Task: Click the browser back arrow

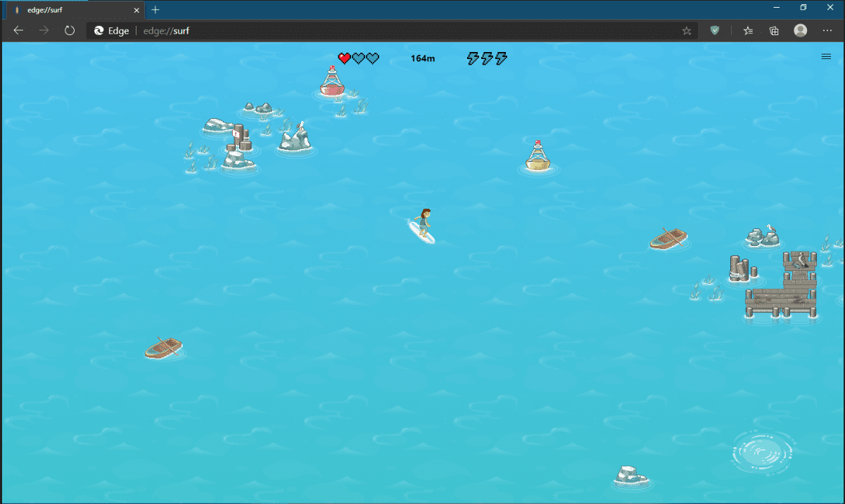Action: [19, 31]
